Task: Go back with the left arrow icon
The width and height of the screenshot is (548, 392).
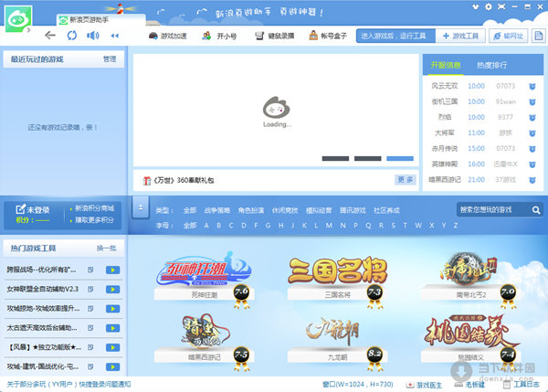Action: (x=50, y=36)
